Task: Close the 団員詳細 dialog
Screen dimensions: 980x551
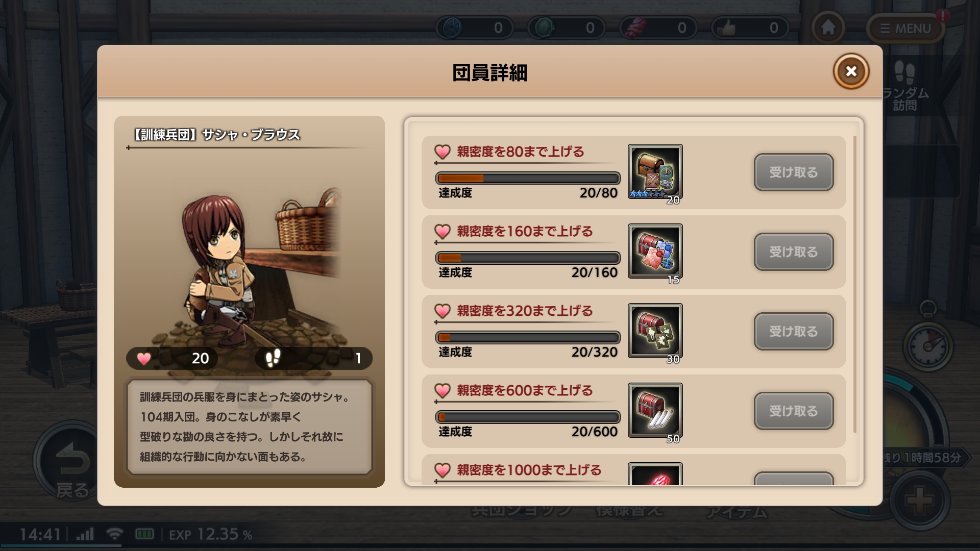Action: click(851, 71)
